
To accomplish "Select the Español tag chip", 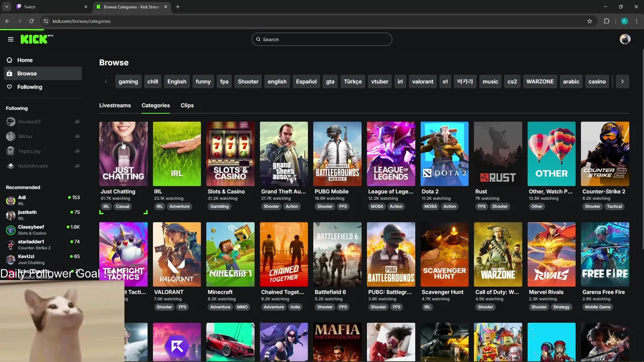I will (306, 81).
